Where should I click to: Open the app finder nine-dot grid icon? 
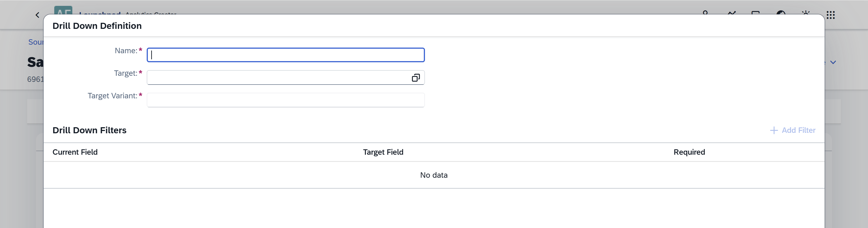[831, 15]
